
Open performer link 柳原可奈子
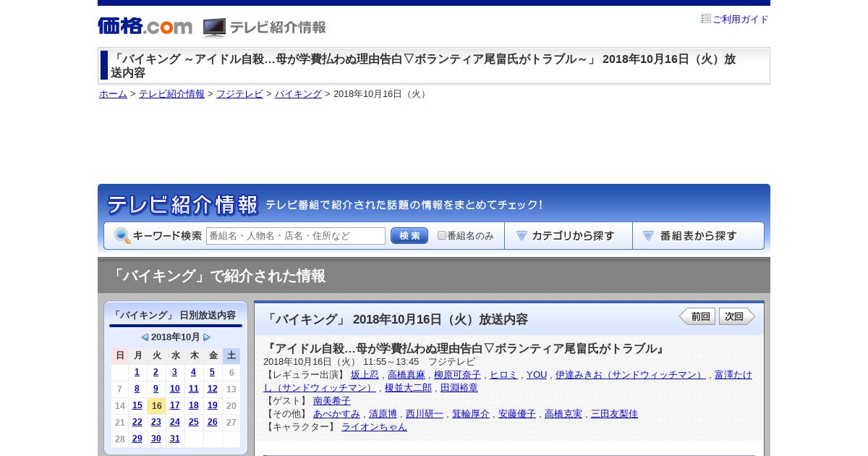[457, 375]
